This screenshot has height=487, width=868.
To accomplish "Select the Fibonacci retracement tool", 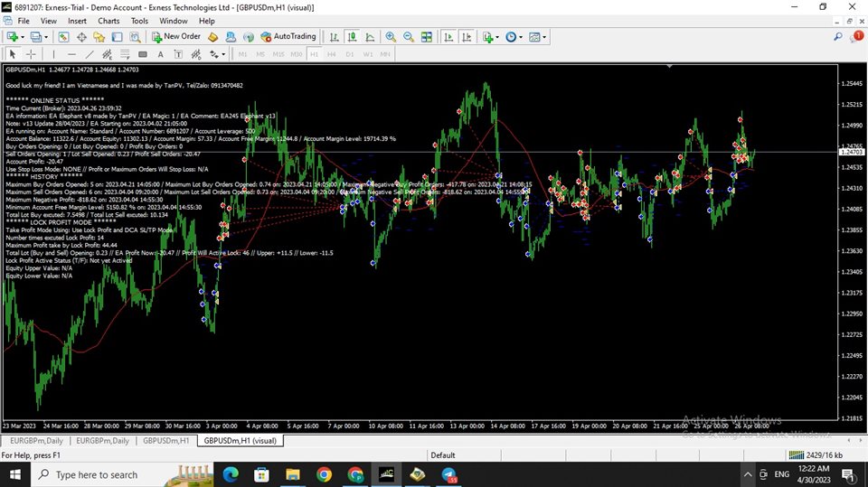I will coord(125,54).
